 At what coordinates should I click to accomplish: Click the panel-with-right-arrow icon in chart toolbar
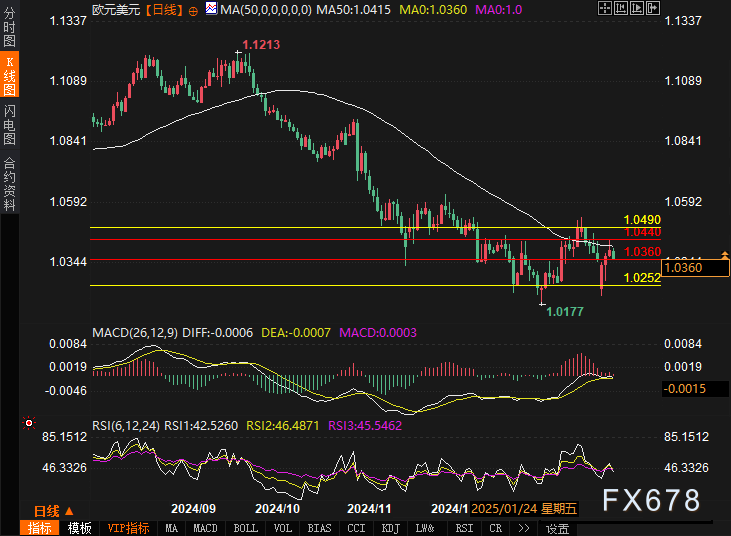[653, 8]
